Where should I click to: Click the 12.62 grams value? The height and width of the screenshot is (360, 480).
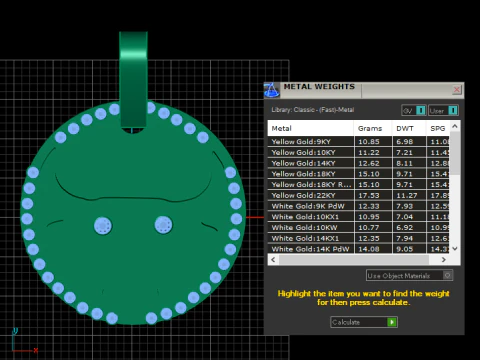click(x=369, y=163)
